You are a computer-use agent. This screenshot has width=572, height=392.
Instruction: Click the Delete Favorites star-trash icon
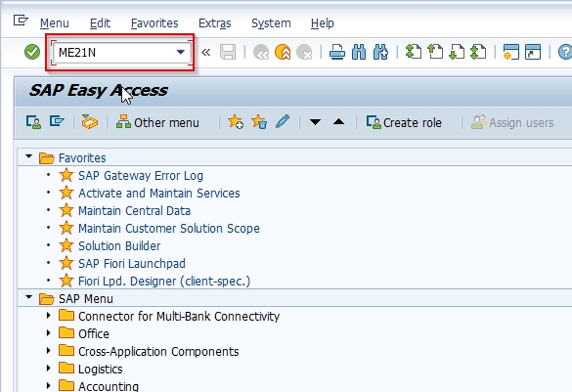pyautogui.click(x=259, y=122)
